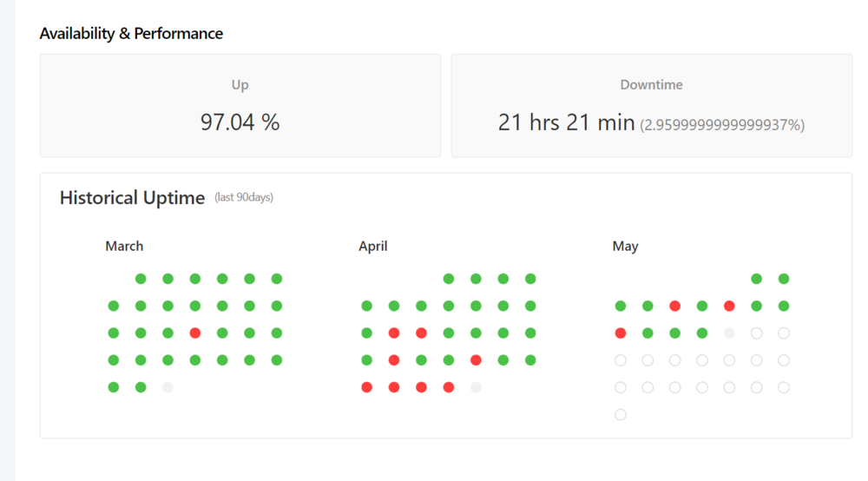The height and width of the screenshot is (481, 868).
Task: Click the Availability & Performance heading
Action: tap(131, 34)
